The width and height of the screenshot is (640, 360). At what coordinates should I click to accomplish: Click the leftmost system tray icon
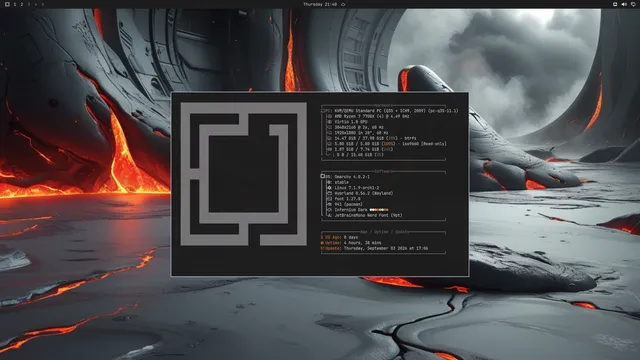(615, 4)
